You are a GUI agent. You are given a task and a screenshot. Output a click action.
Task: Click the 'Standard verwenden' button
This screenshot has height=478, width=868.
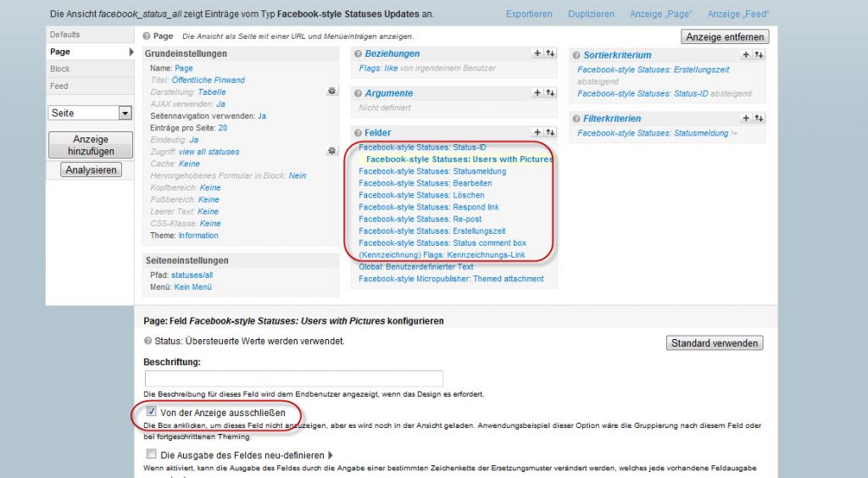pos(715,343)
